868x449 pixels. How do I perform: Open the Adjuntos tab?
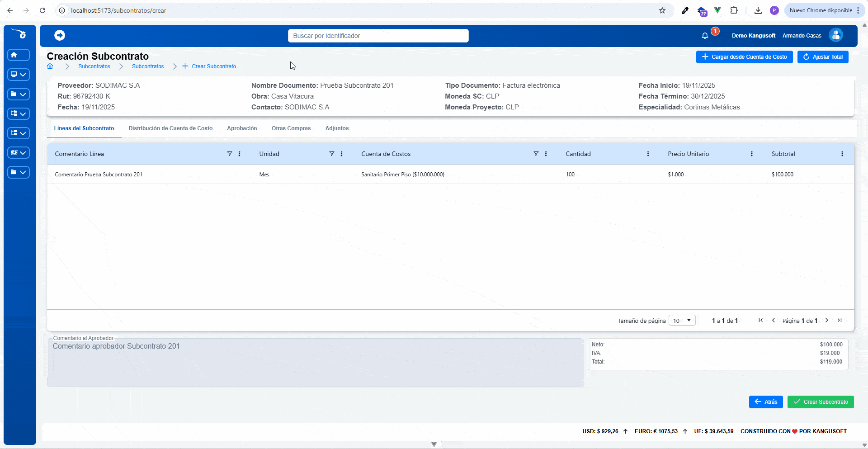337,128
